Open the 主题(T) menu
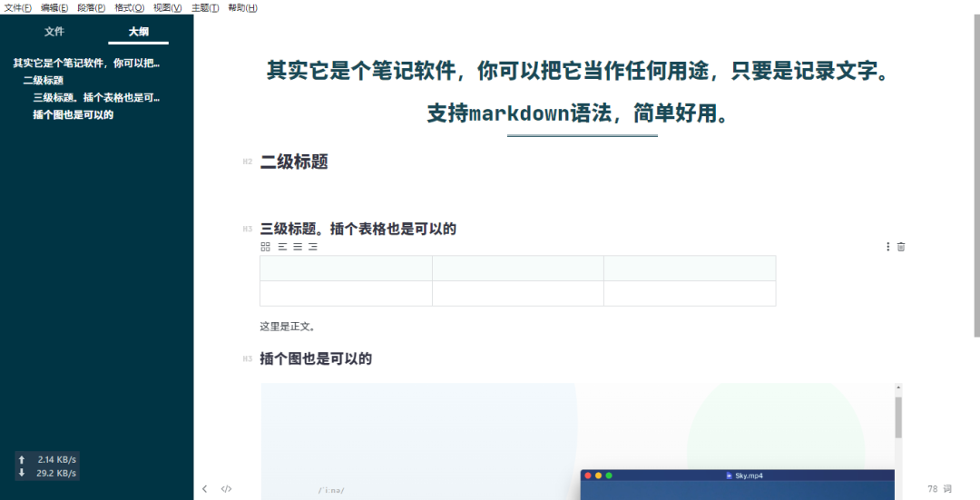This screenshot has width=980, height=500. [x=205, y=7]
